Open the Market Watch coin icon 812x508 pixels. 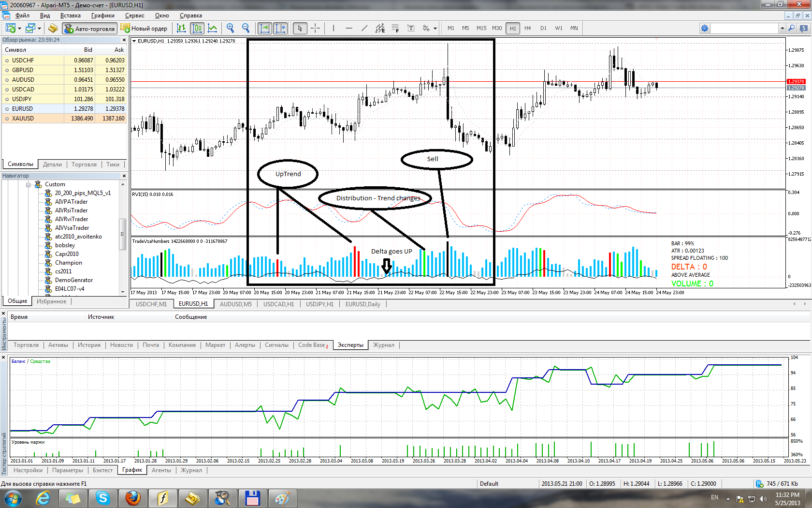tap(53, 28)
